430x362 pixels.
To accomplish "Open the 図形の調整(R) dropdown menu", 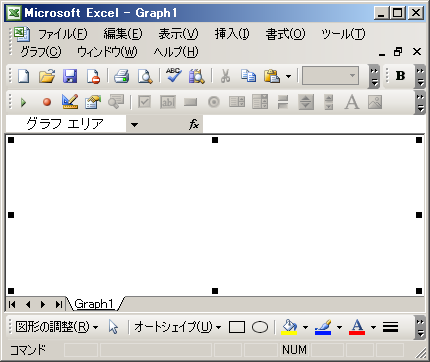I will [x=57, y=327].
